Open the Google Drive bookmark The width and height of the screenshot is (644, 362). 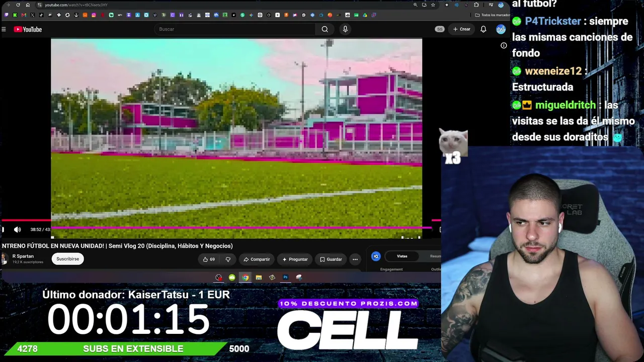coord(365,15)
